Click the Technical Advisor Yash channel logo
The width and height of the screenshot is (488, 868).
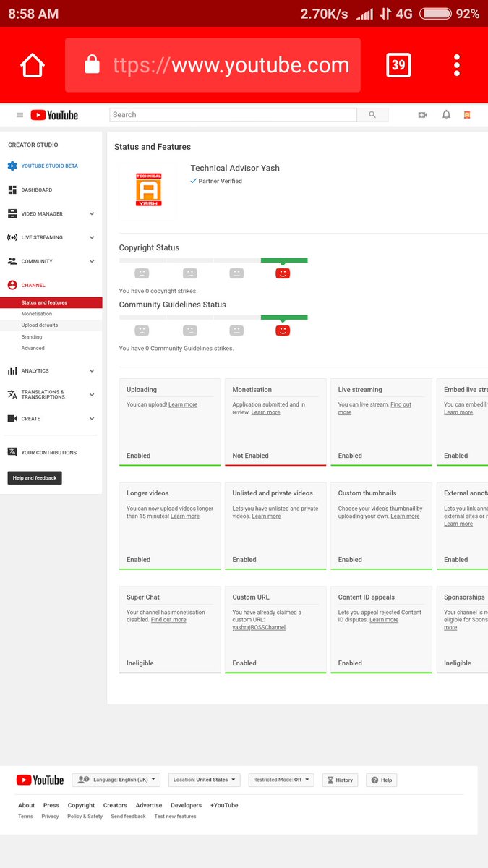coord(148,190)
